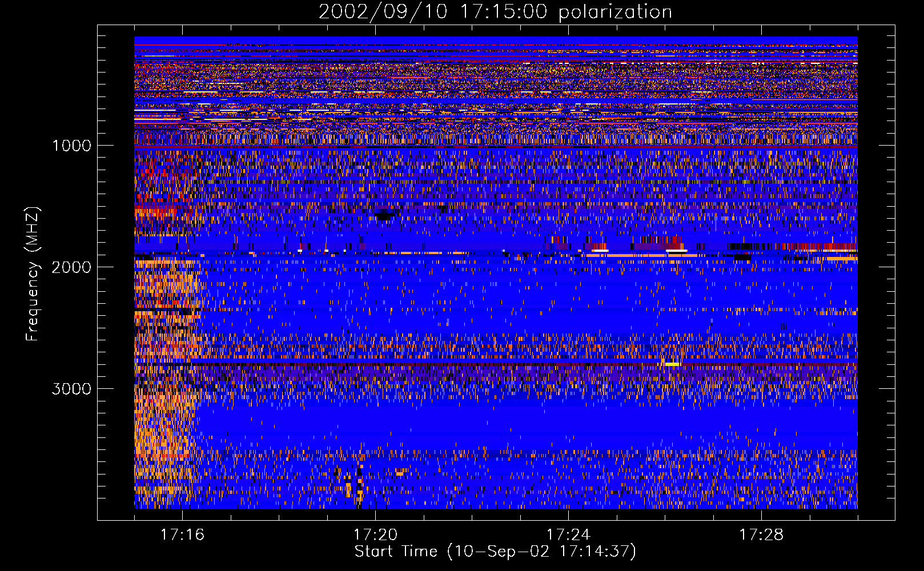The width and height of the screenshot is (924, 571).
Task: Click the '17:28' time tick label
Action: coord(761,534)
